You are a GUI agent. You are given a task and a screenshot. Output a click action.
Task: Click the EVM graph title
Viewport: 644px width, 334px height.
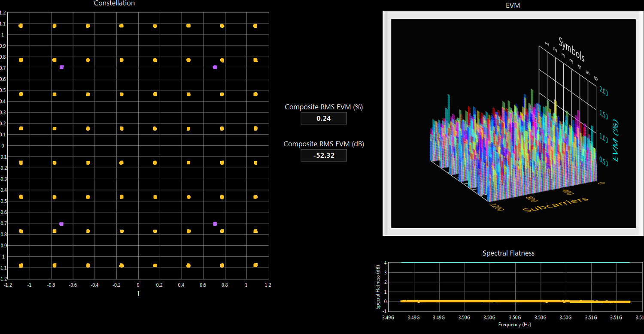[x=513, y=5]
